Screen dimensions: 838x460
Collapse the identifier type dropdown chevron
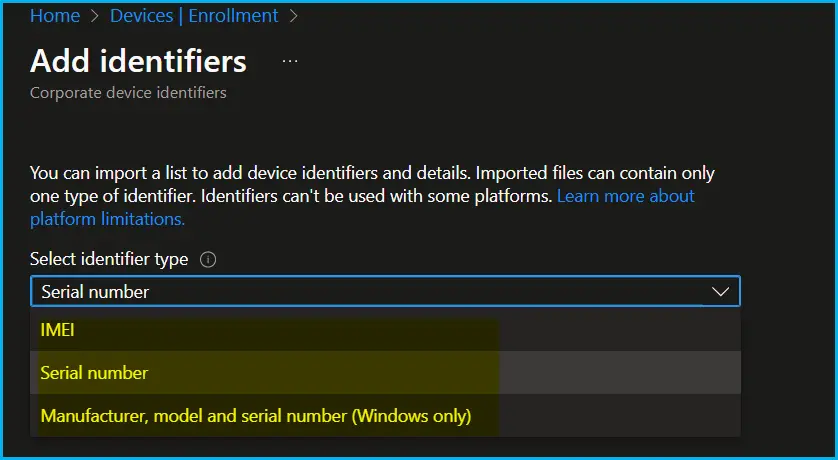pyautogui.click(x=720, y=292)
